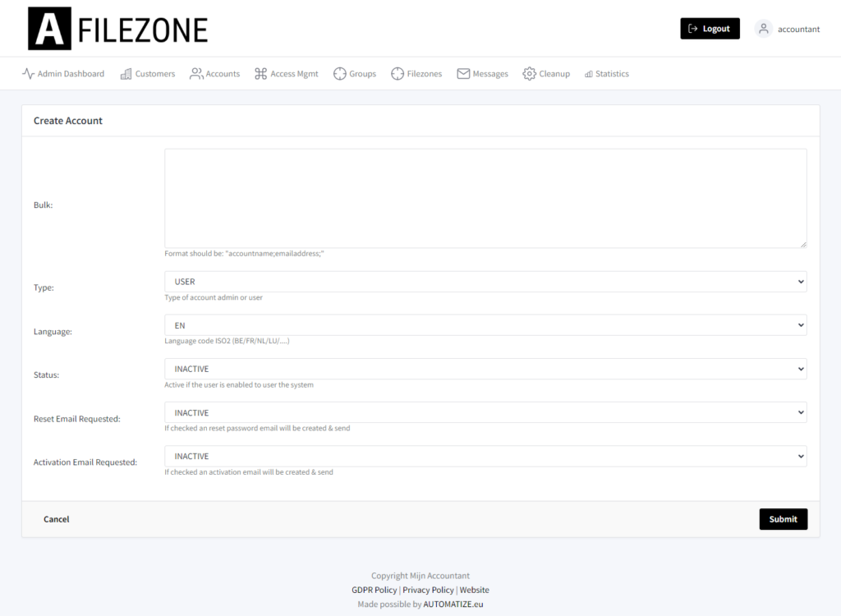Open the Status dropdown
Image resolution: width=841 pixels, height=616 pixels.
pos(485,369)
